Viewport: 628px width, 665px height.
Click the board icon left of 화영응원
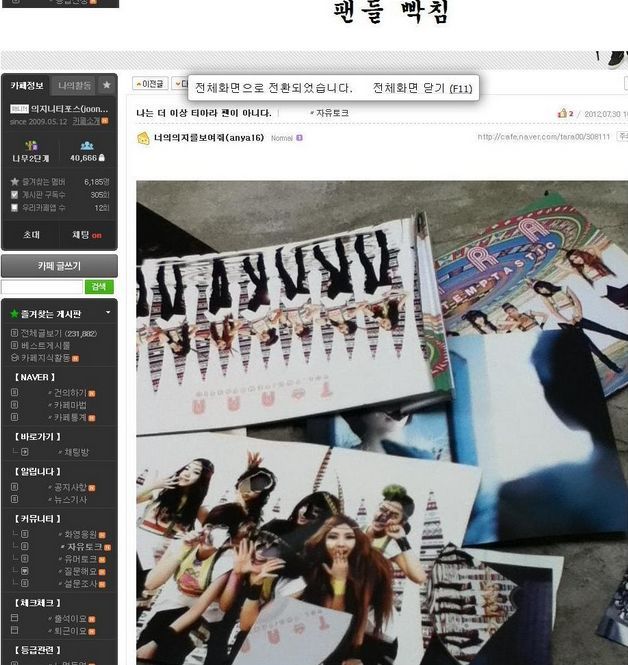[x=25, y=534]
